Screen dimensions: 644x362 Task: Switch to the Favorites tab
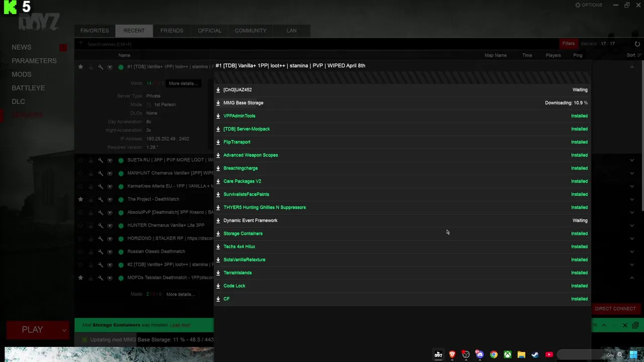click(95, 31)
